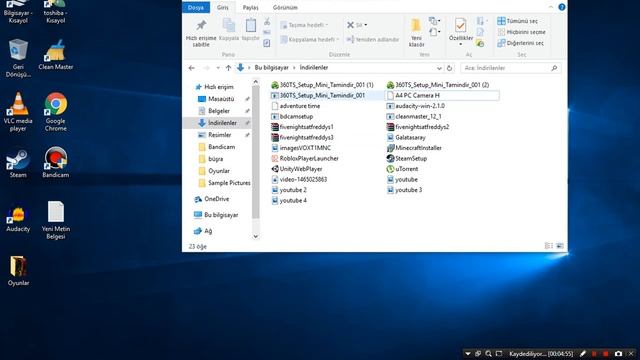Screen dimensions: 640x360
Task: Select Bu bilgisayar in navigation pane
Action: (221, 215)
